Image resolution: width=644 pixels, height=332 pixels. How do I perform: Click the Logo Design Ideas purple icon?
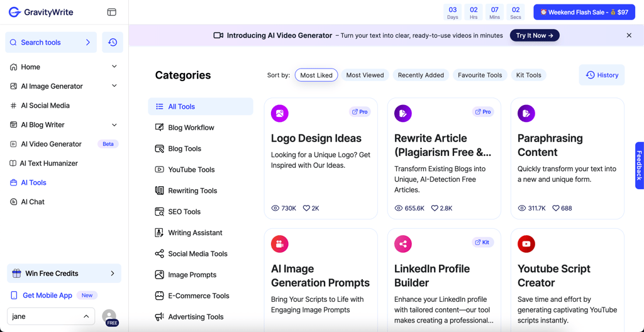pyautogui.click(x=280, y=113)
